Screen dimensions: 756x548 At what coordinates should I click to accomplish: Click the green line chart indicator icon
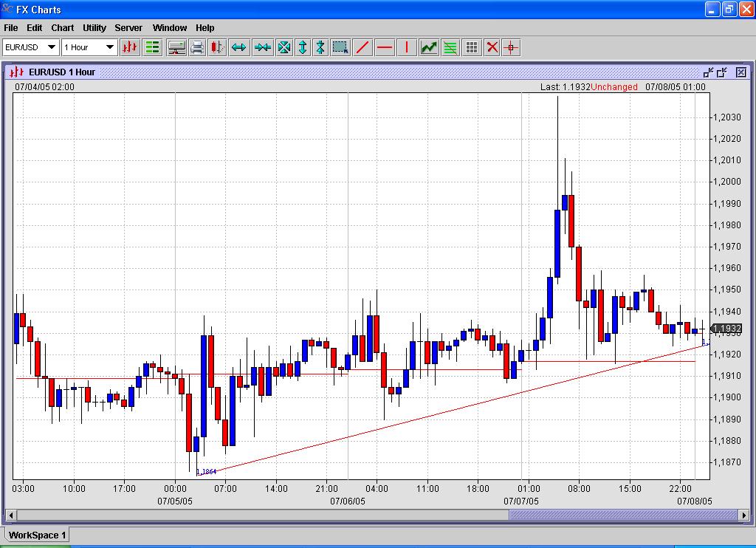tap(429, 47)
